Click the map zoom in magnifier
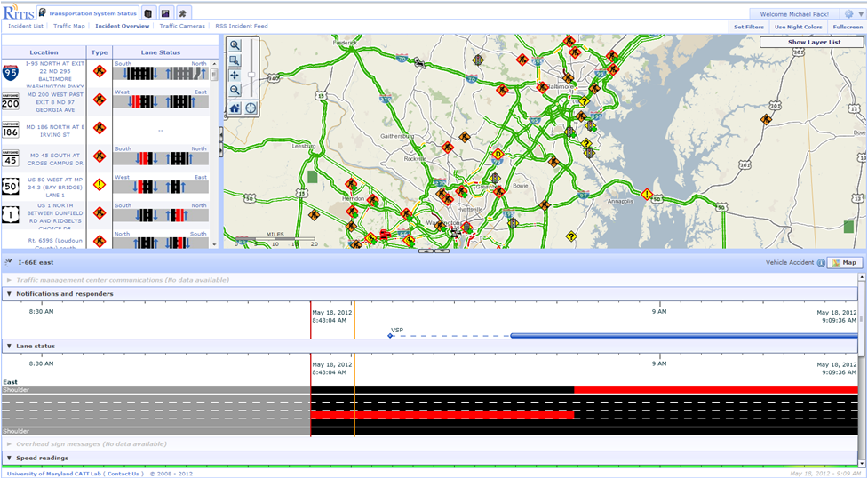868x479 pixels. 235,45
